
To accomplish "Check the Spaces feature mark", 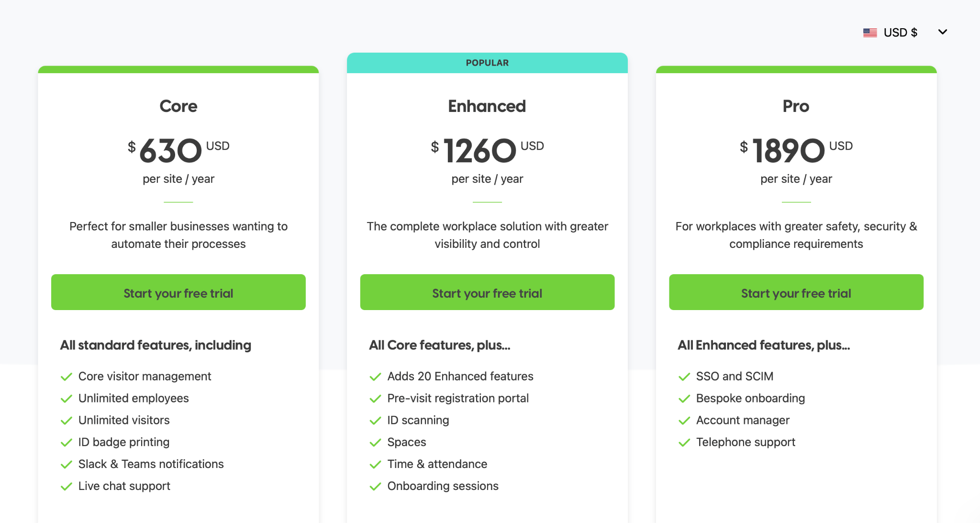I will tap(375, 443).
